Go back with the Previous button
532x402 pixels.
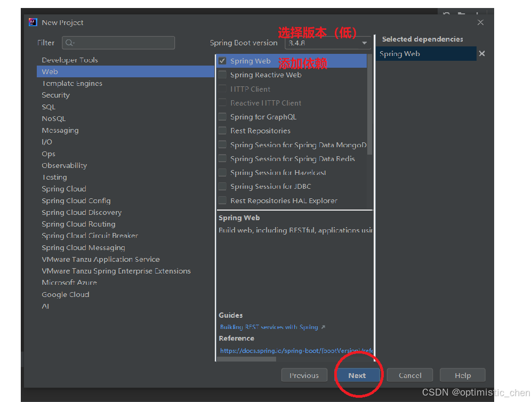tap(304, 375)
